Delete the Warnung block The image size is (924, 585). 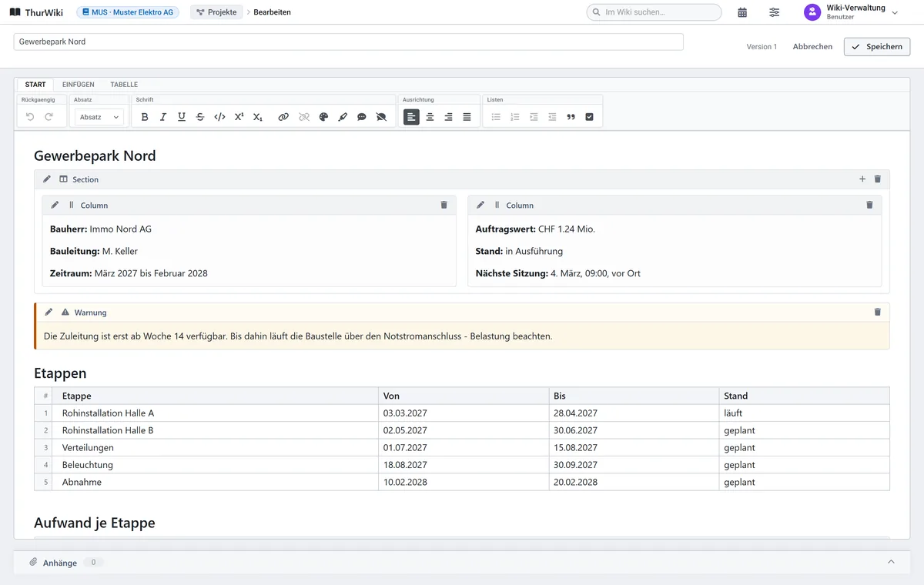tap(877, 313)
